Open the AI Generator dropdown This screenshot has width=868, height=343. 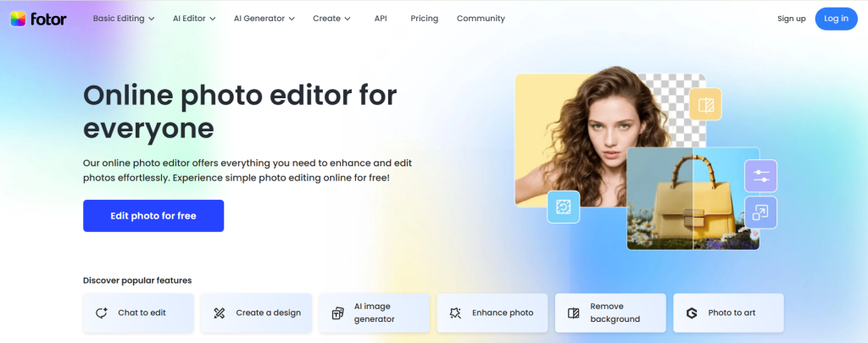tap(264, 19)
